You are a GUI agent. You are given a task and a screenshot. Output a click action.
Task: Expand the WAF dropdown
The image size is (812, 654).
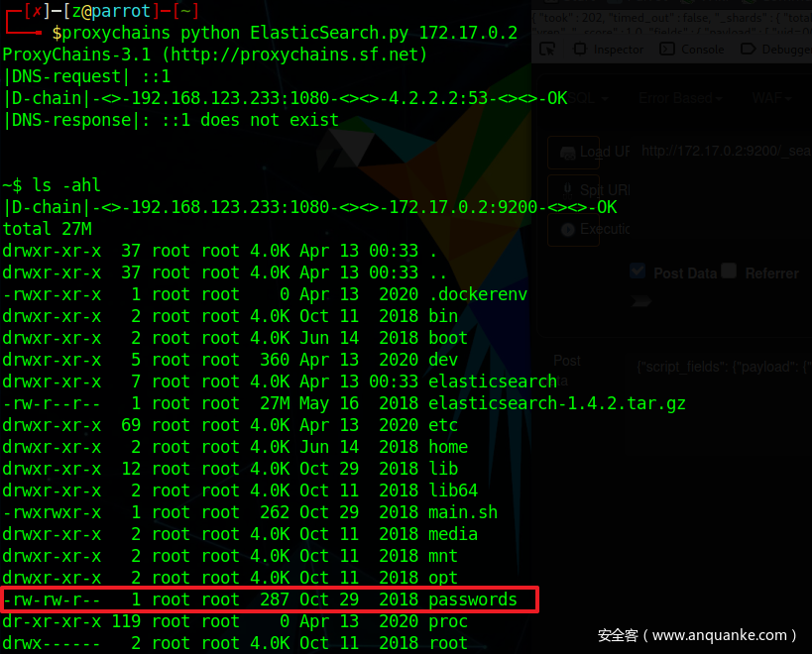[772, 98]
